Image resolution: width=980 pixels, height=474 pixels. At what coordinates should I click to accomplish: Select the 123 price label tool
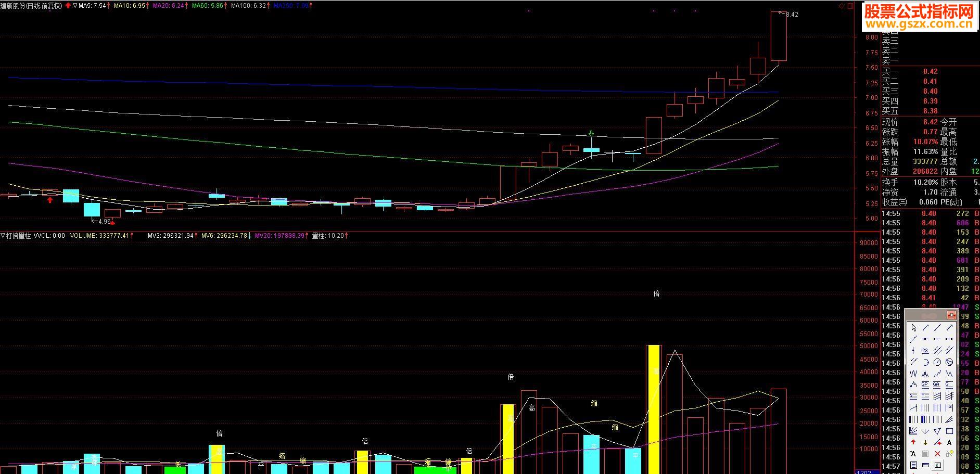(x=925, y=351)
